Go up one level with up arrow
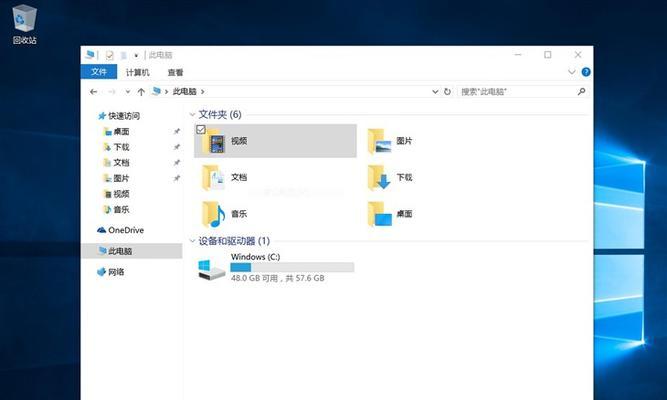Viewport: 667px width, 400px height. tap(141, 91)
